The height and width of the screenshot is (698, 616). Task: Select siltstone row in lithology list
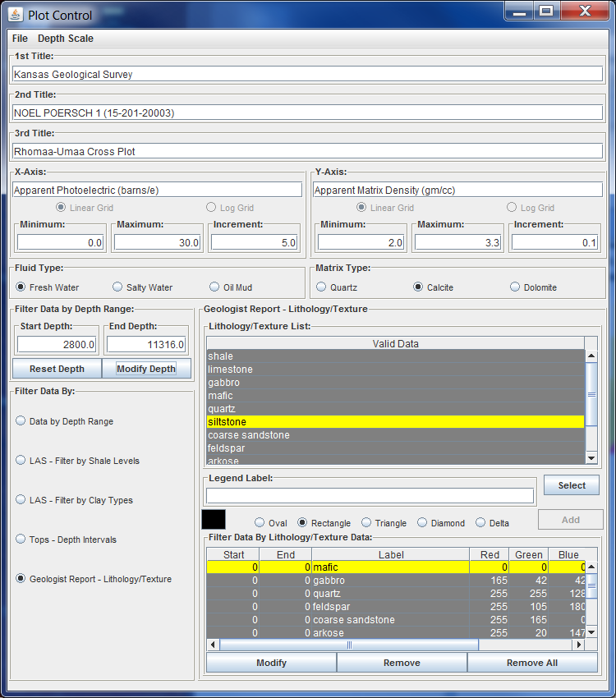(395, 422)
